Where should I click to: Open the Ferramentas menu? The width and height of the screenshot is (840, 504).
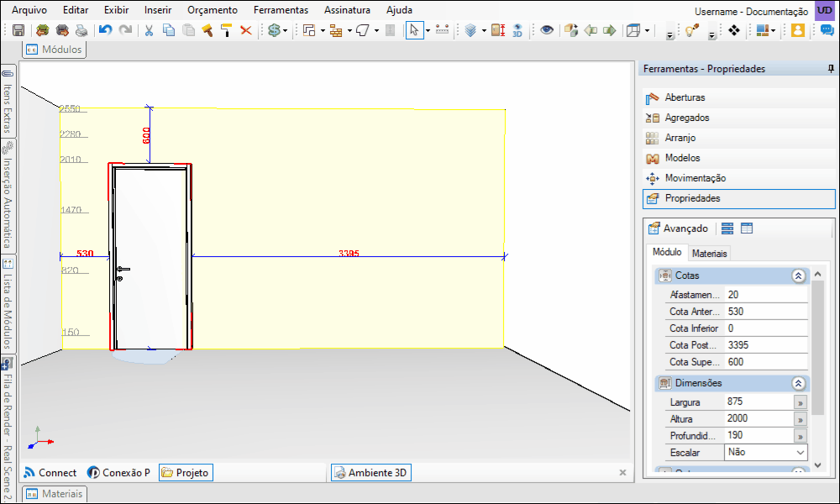281,9
